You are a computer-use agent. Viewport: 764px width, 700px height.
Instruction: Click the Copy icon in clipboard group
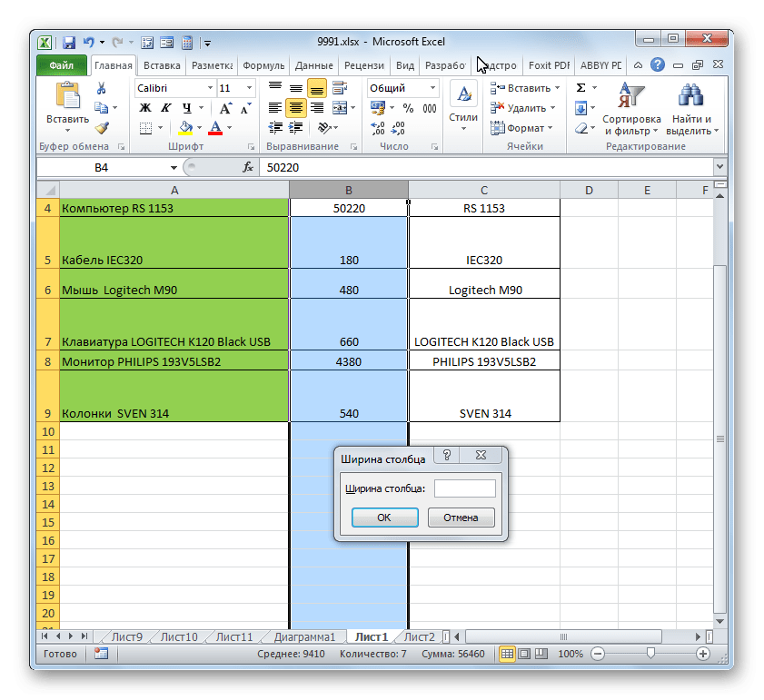(101, 108)
